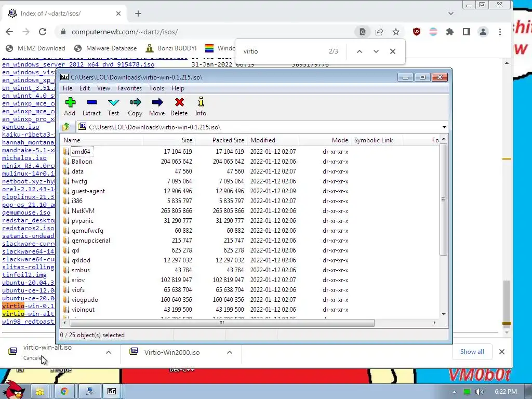The width and height of the screenshot is (532, 399).
Task: Open the michalos.iso link
Action: 24,158
